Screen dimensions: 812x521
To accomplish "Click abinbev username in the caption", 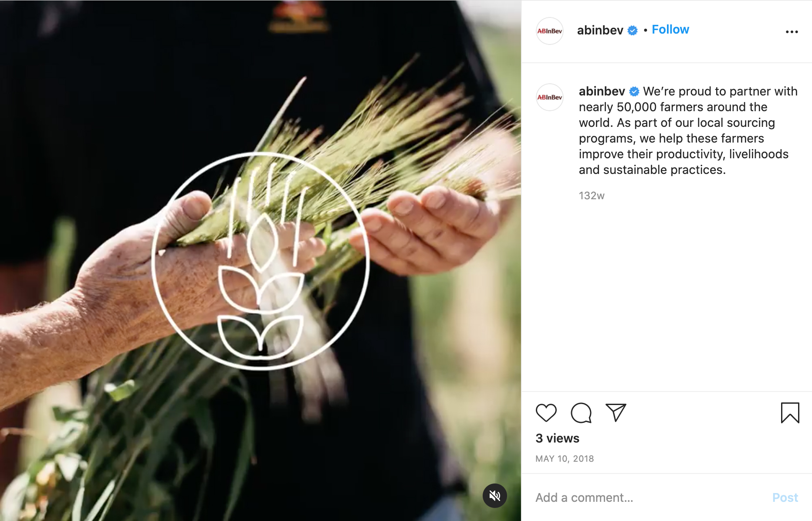I will (x=602, y=91).
